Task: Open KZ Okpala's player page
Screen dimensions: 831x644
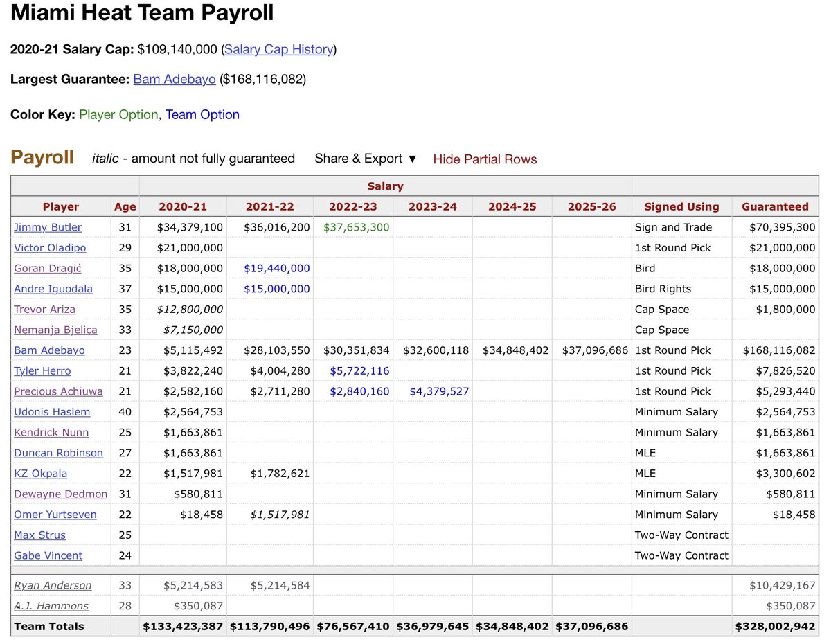Action: pos(40,474)
